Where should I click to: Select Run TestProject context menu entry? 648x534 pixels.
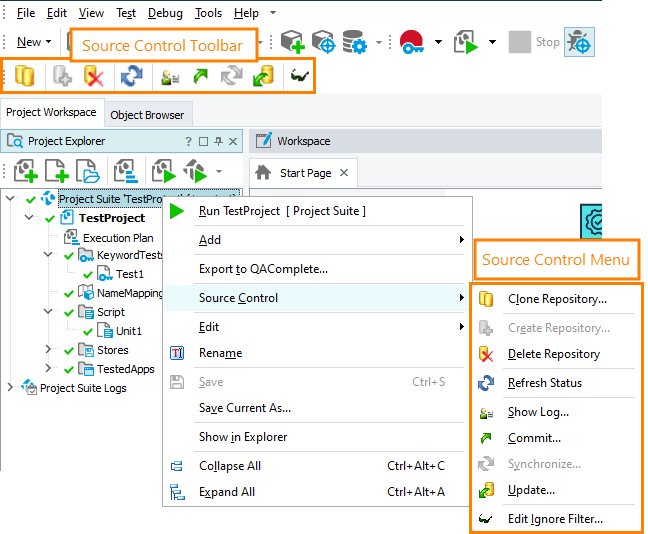click(282, 211)
